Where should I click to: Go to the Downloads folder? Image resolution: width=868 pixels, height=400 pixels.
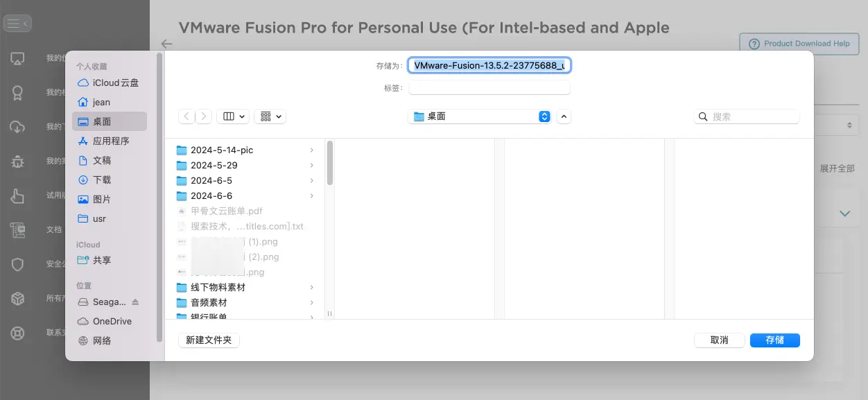[x=101, y=180]
